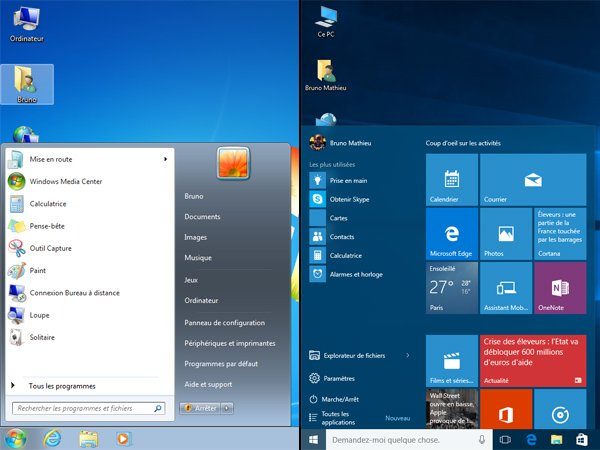Open Ce PC desktop icon

tap(326, 21)
